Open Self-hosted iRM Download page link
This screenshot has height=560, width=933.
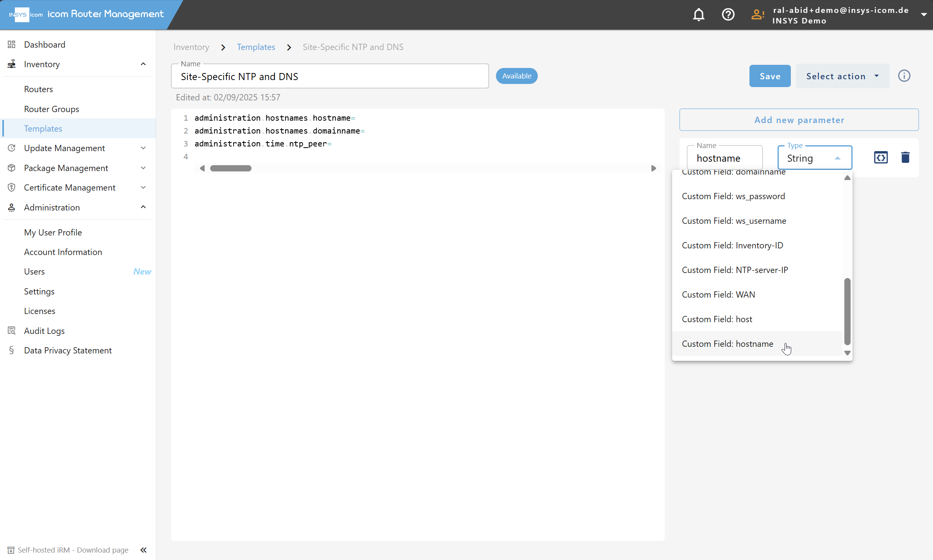point(73,550)
